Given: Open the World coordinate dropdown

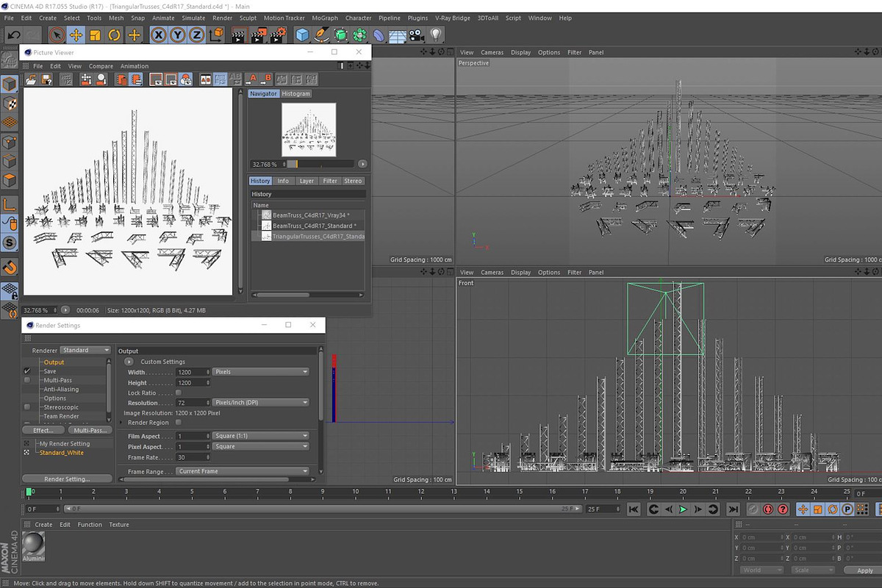Looking at the screenshot, I should tap(761, 570).
